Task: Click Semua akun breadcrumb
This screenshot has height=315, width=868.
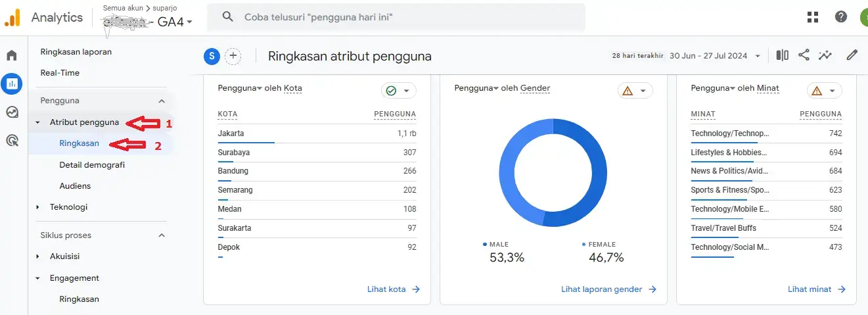Action: click(123, 8)
